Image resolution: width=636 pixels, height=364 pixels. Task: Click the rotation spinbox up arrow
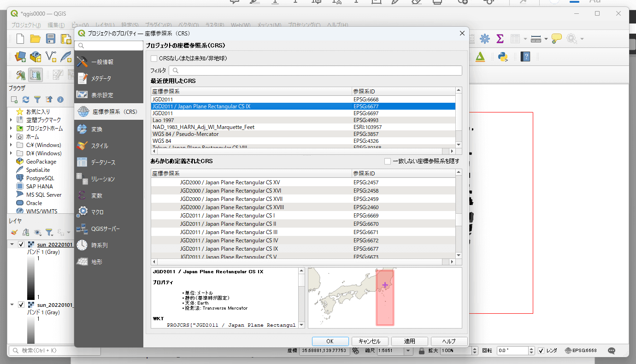click(531, 349)
